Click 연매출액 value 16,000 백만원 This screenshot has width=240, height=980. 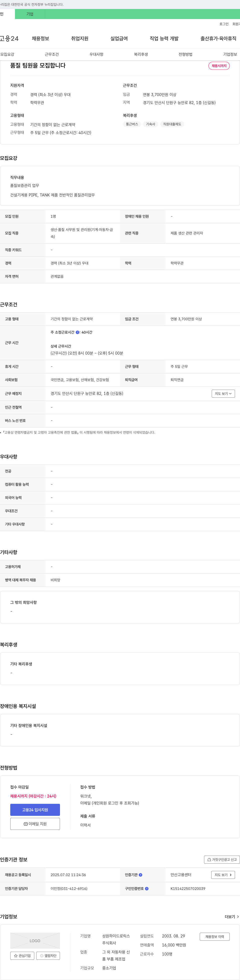174,945
